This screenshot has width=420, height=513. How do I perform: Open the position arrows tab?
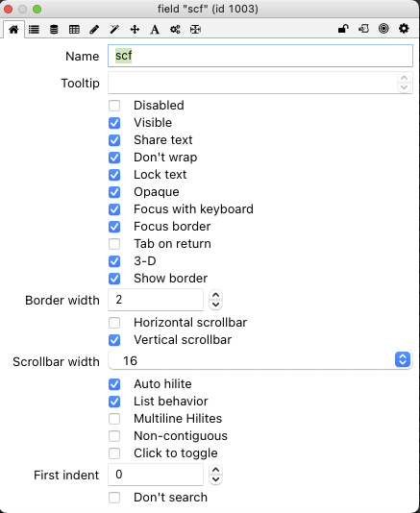pos(135,30)
